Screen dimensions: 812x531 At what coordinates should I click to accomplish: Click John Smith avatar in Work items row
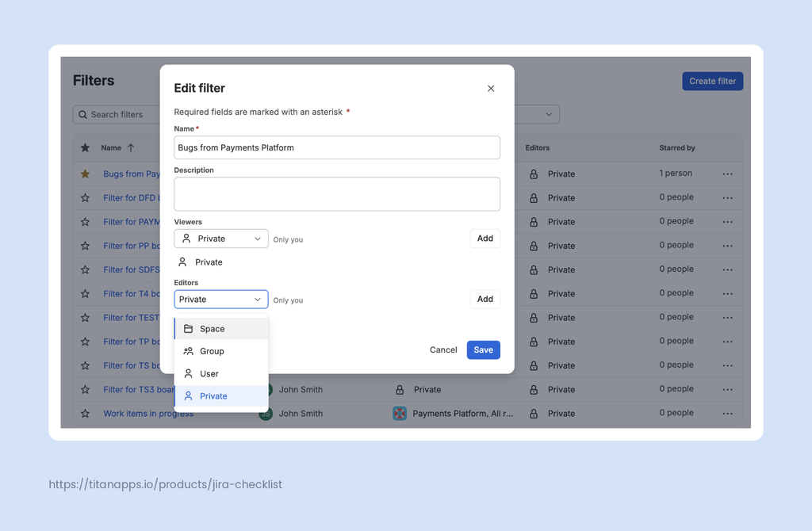pyautogui.click(x=266, y=414)
